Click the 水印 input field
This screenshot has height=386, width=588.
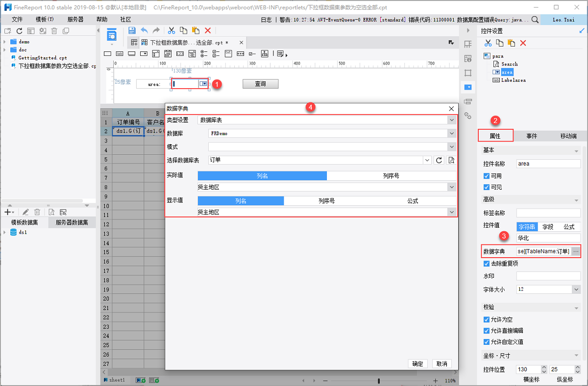click(x=548, y=276)
